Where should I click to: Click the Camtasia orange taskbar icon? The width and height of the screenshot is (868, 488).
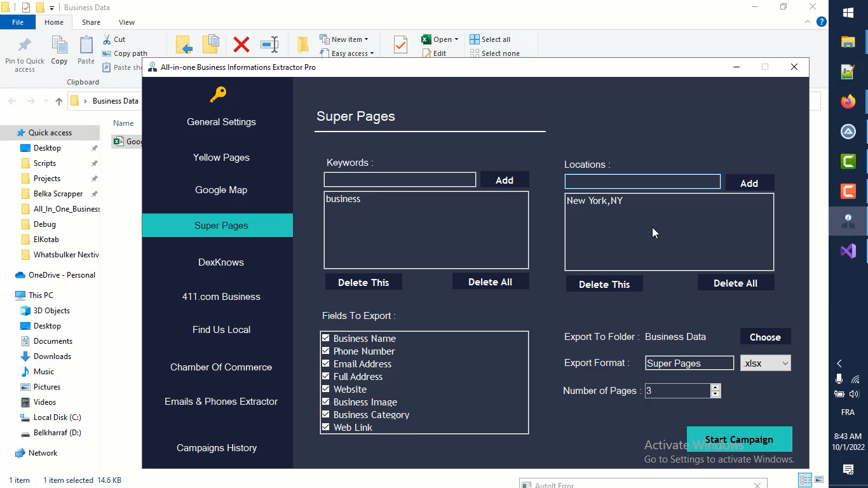coord(848,191)
